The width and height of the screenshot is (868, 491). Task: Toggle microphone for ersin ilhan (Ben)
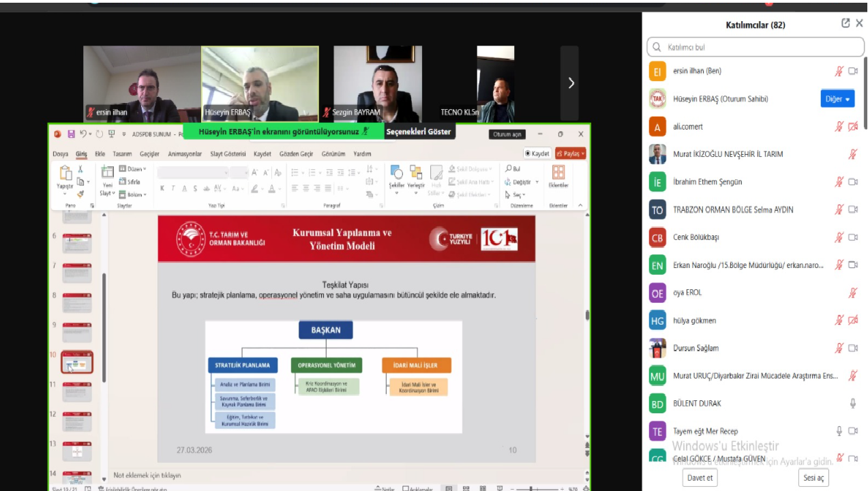(839, 71)
